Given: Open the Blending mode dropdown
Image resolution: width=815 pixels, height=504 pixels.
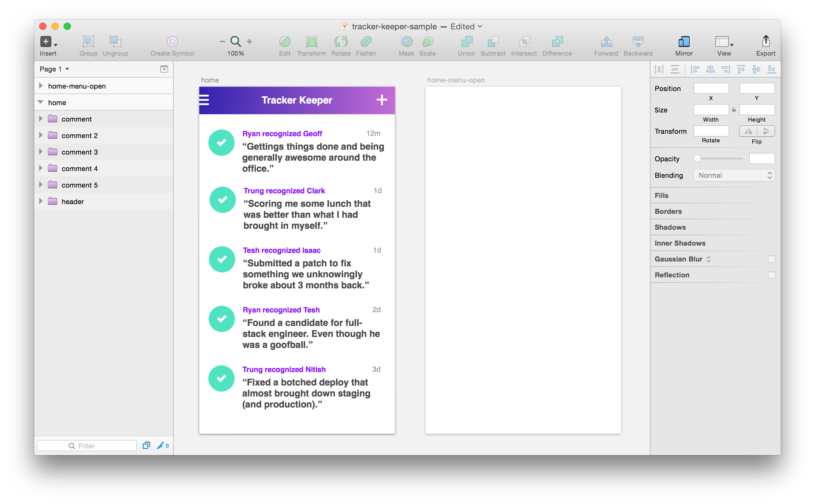Looking at the screenshot, I should (x=734, y=175).
